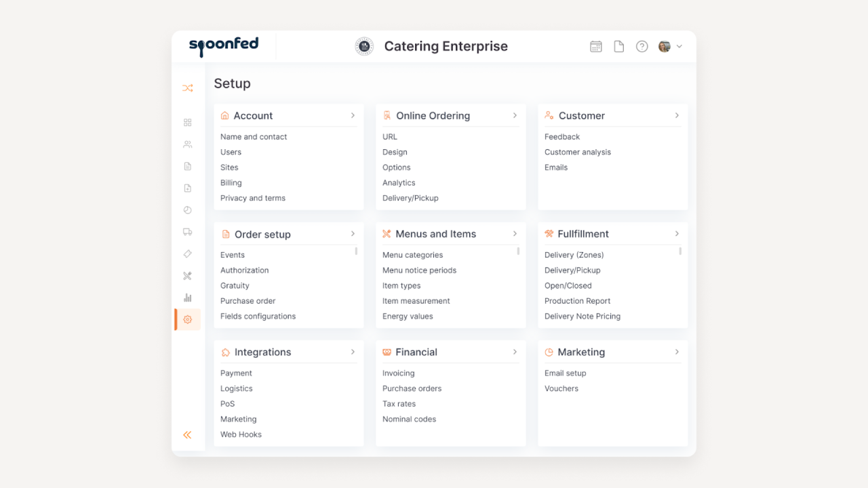This screenshot has width=868, height=488.
Task: Click the document icon in the top bar
Action: [618, 47]
